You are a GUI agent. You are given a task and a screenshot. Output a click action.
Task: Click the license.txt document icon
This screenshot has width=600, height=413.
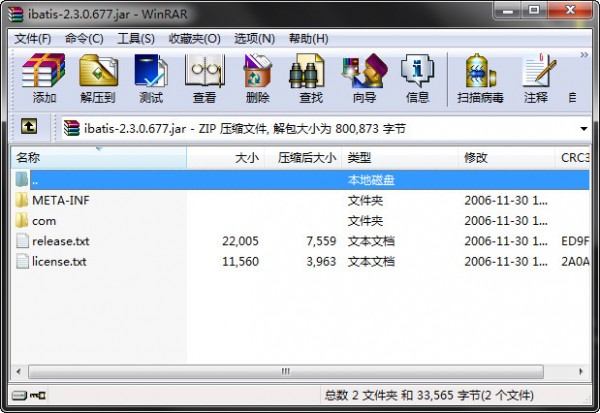[22, 261]
